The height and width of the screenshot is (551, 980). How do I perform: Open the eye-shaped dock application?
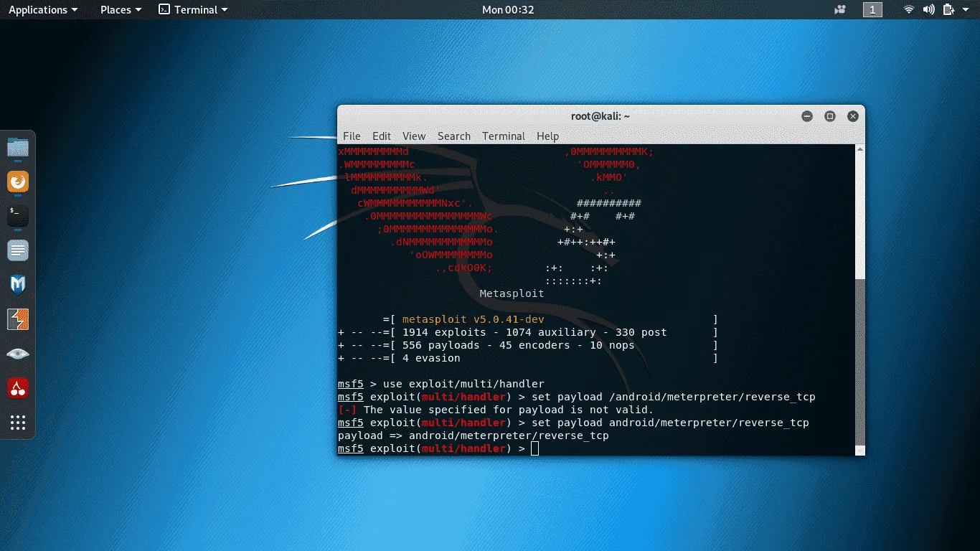(18, 354)
